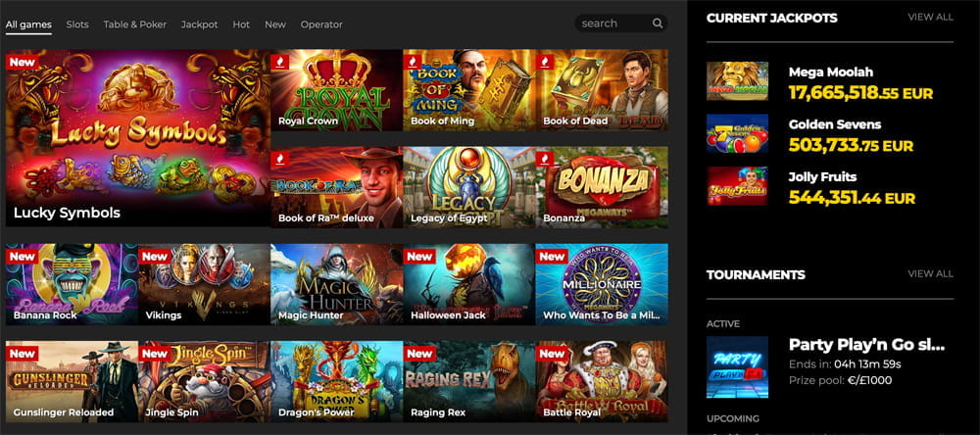
Task: View all tournaments
Action: coord(931,273)
